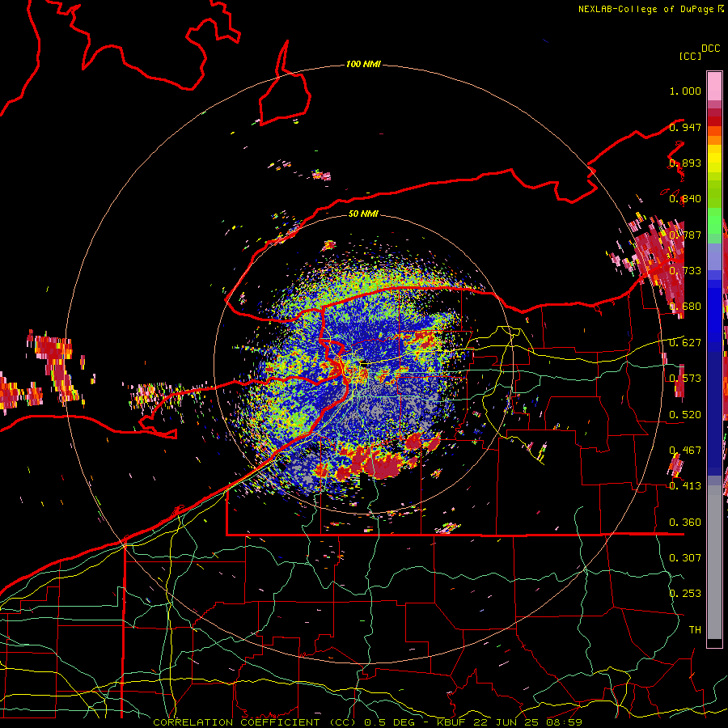Click the [CC] units label
The height and width of the screenshot is (728, 728).
tap(690, 56)
